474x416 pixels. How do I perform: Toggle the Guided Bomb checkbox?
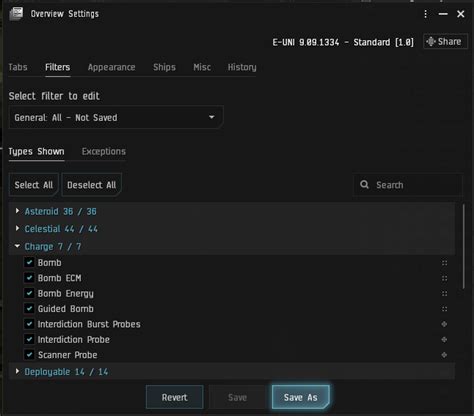click(29, 308)
